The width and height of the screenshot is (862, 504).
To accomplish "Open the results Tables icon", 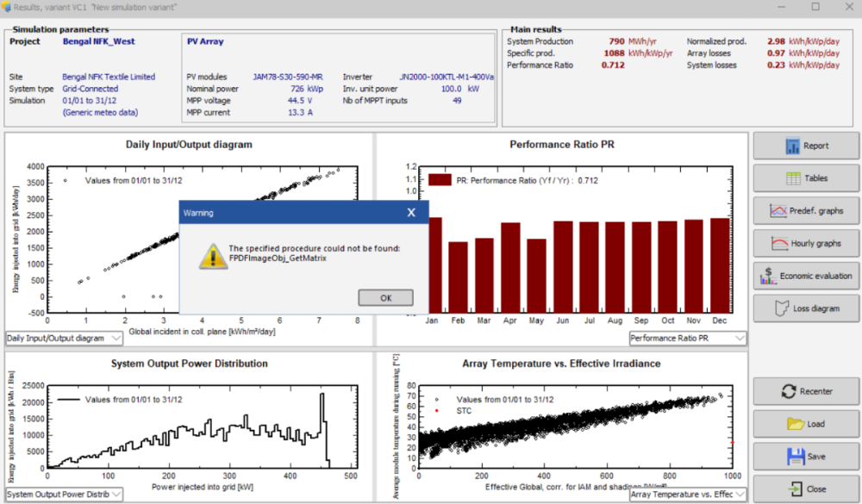I will pos(793,178).
